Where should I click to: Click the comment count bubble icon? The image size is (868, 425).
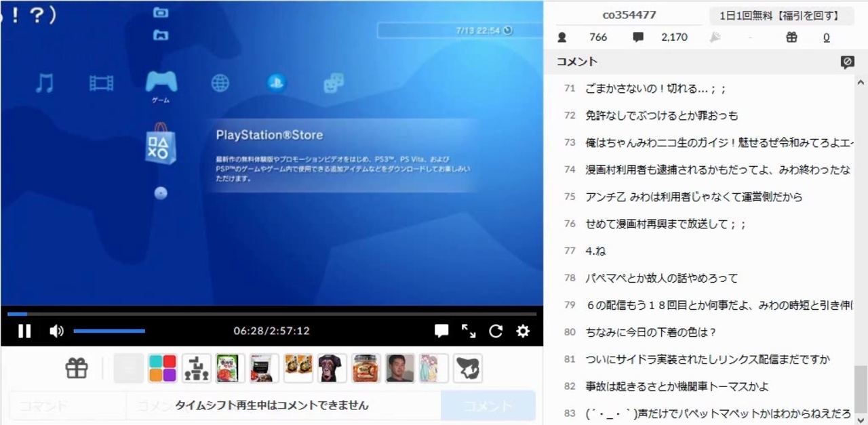(x=638, y=37)
